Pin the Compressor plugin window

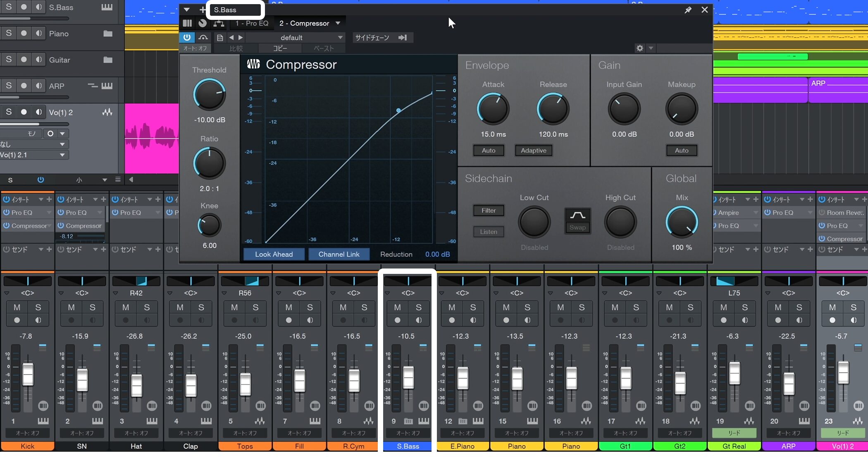688,10
